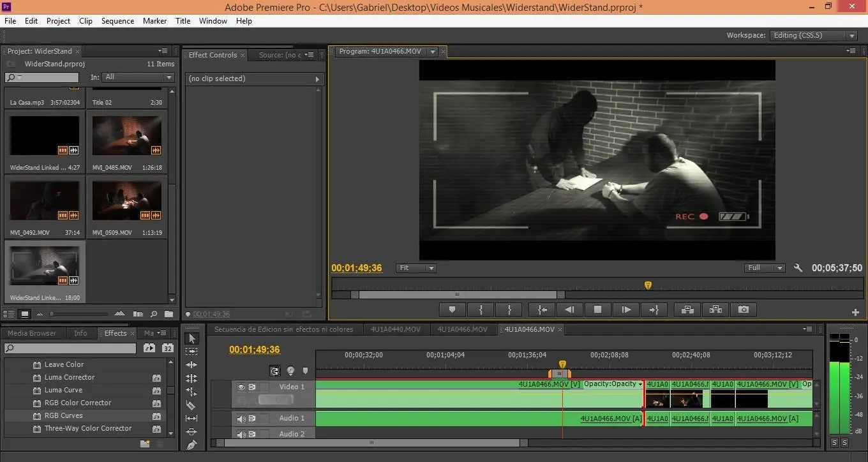This screenshot has width=868, height=462.
Task: Toggle track lock box on Video 1
Action: (x=264, y=387)
